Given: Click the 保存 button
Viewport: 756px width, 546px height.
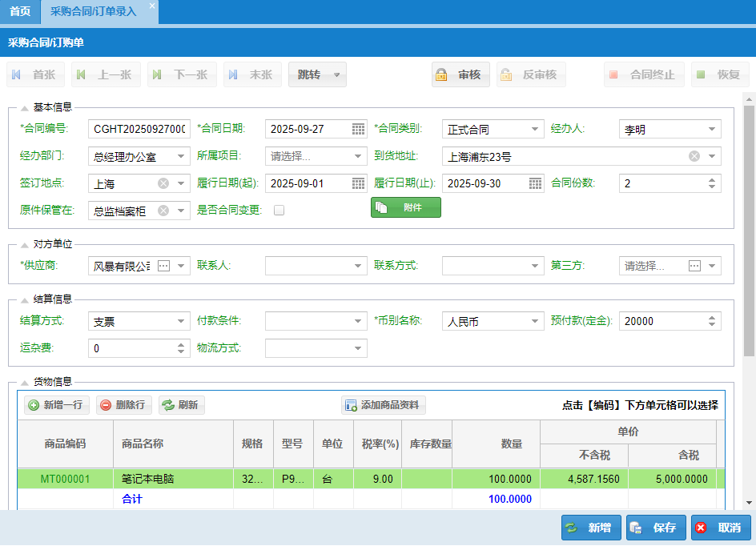Looking at the screenshot, I should [x=656, y=528].
